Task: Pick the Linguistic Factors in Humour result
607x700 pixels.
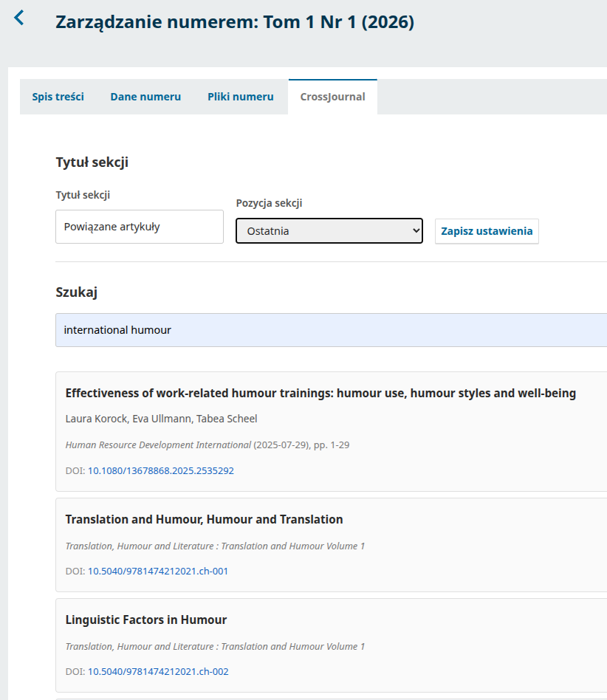Action: pyautogui.click(x=146, y=620)
